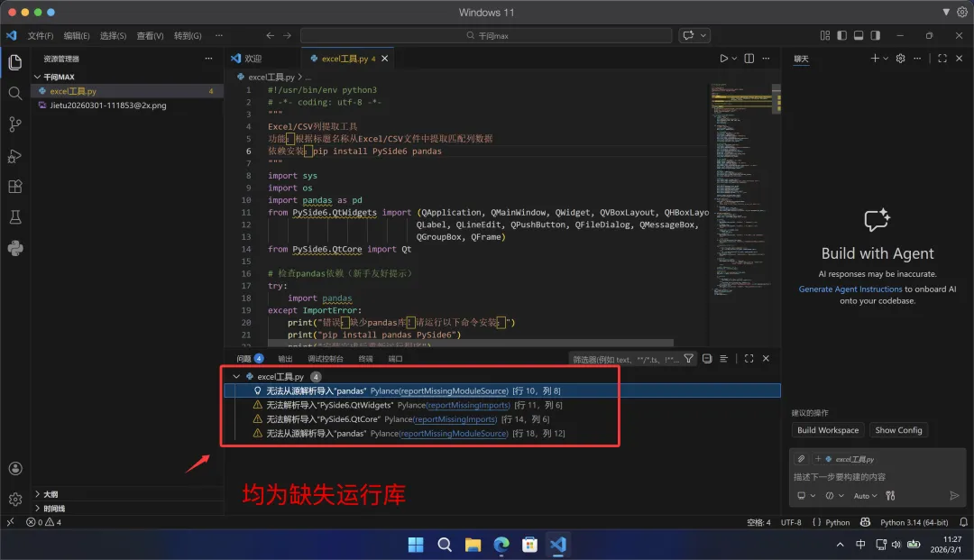Open the Accounts icon in activity bar

point(15,469)
